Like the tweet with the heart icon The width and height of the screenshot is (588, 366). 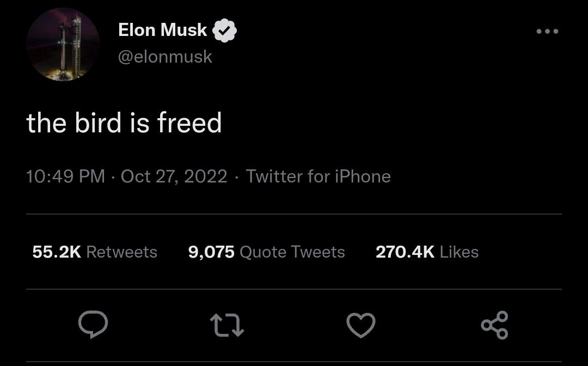point(361,325)
